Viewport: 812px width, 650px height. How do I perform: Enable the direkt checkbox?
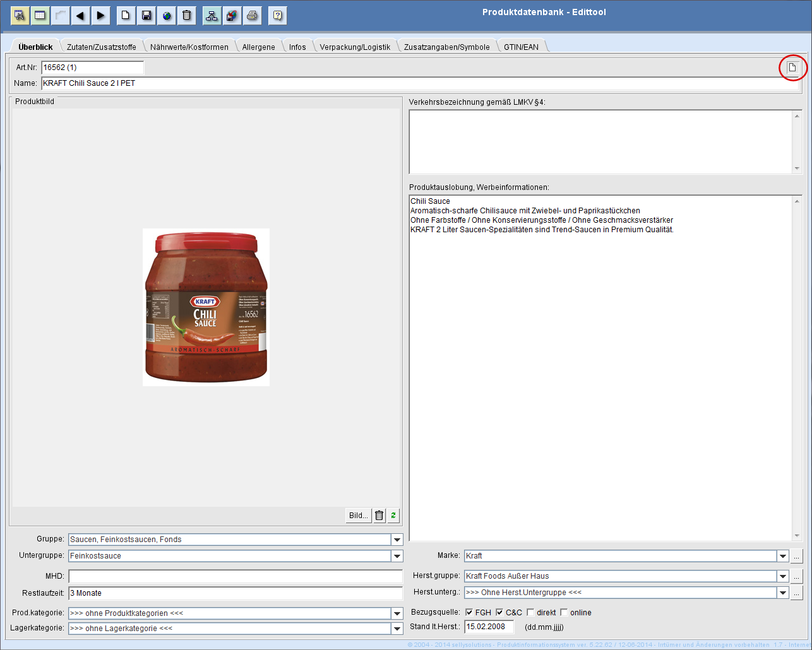(x=530, y=612)
